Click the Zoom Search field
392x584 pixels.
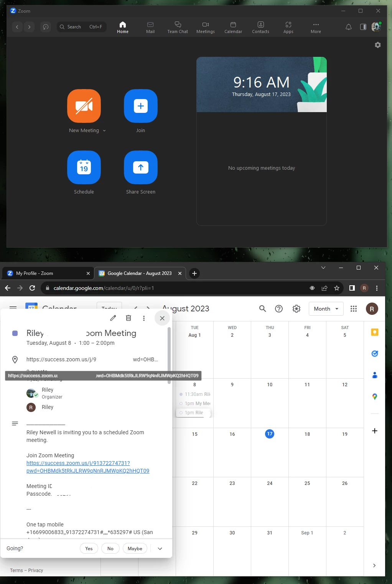(82, 27)
